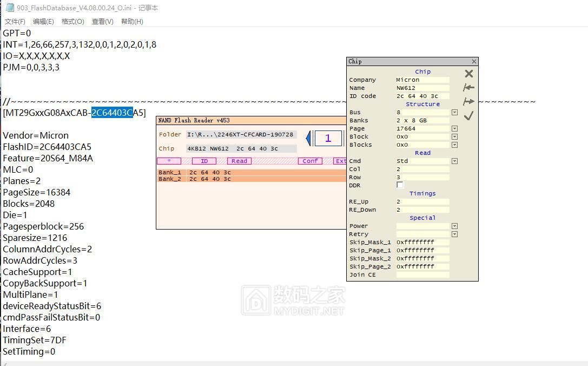Open the Blocks dropdown
The height and width of the screenshot is (366, 588).
tap(454, 145)
